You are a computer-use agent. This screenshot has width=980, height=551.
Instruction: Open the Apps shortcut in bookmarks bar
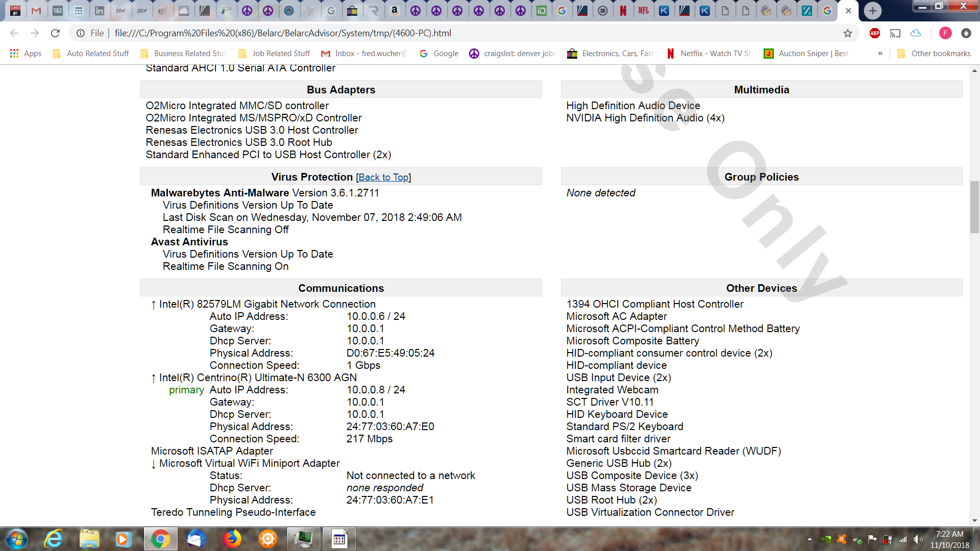[26, 53]
